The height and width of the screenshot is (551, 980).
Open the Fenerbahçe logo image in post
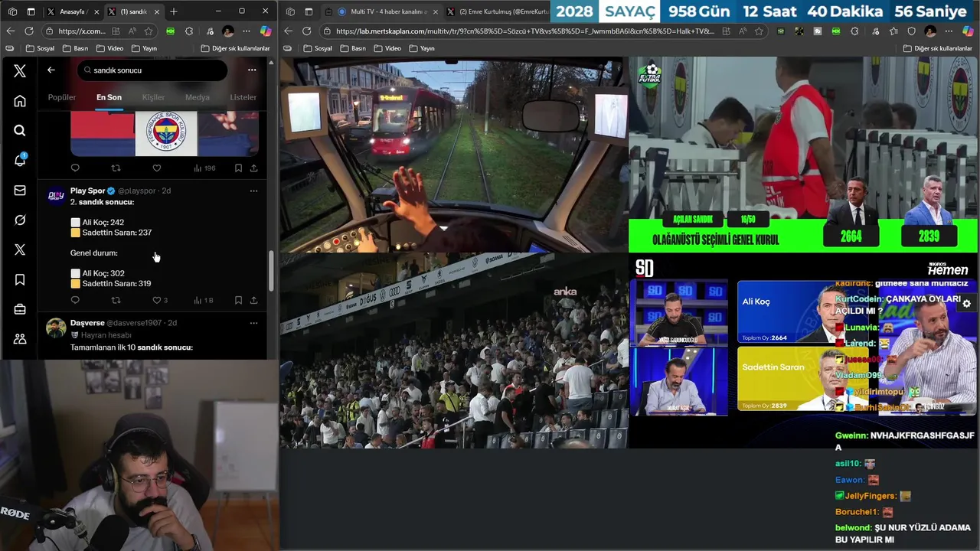[166, 133]
